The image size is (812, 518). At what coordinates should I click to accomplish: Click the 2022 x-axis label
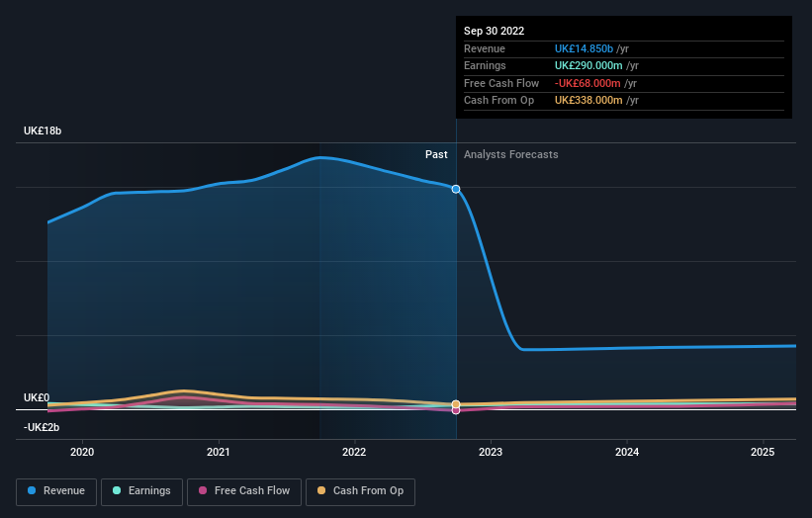[x=354, y=453]
